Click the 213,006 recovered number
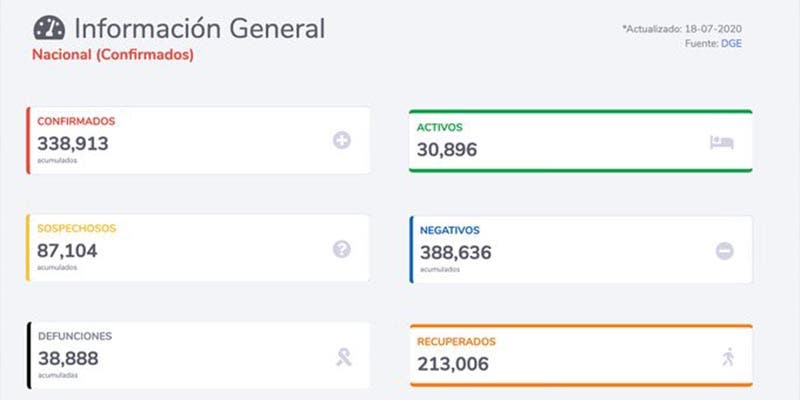800x400 pixels. coord(453,364)
